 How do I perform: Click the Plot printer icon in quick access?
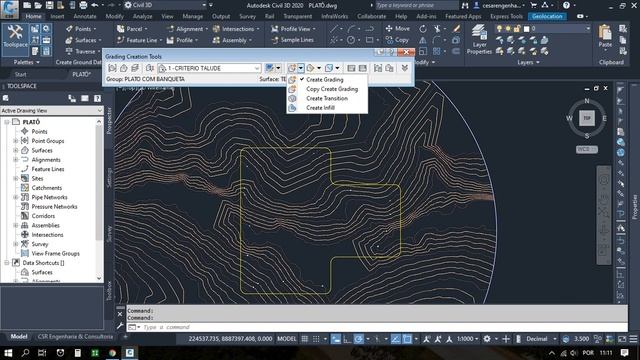(83, 5)
